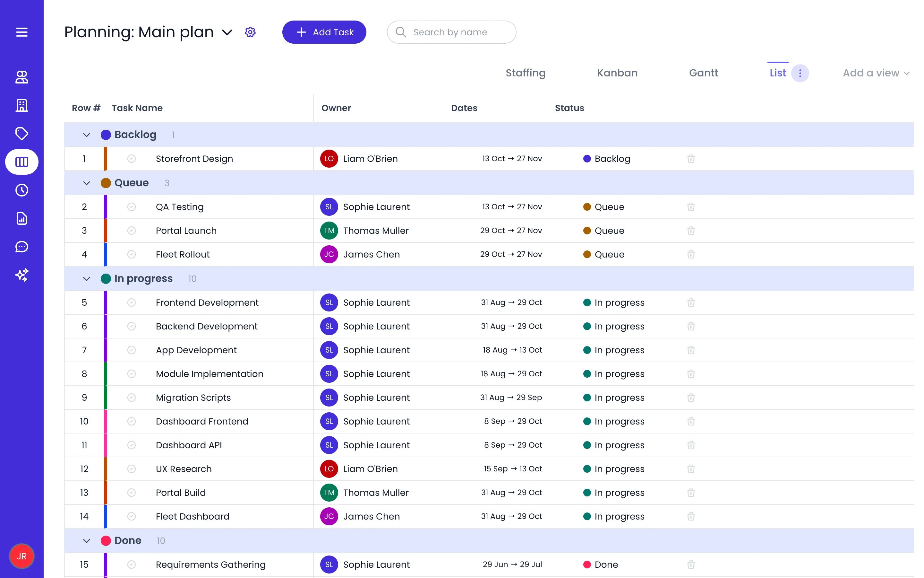Mark QA Testing as complete
Image resolution: width=924 pixels, height=578 pixels.
click(x=131, y=207)
